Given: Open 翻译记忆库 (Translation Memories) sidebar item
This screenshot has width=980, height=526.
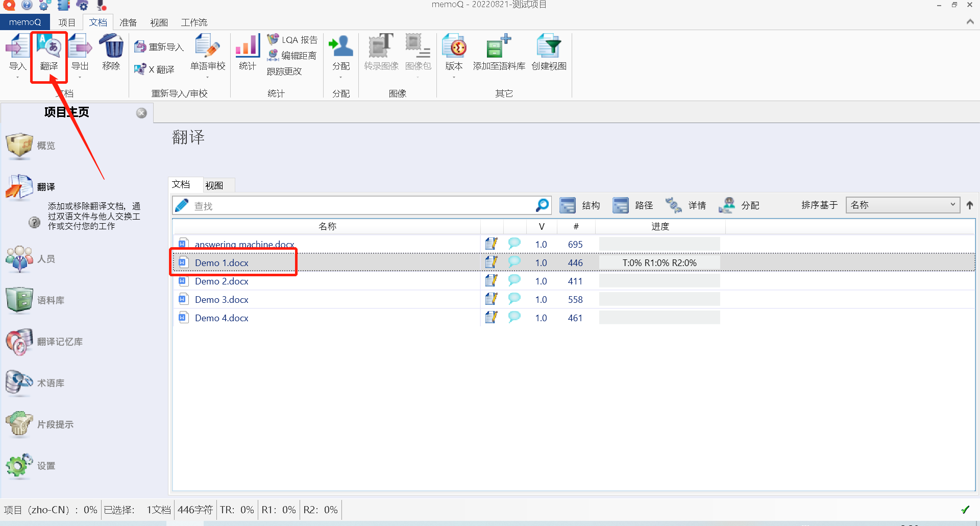Looking at the screenshot, I should pos(44,342).
